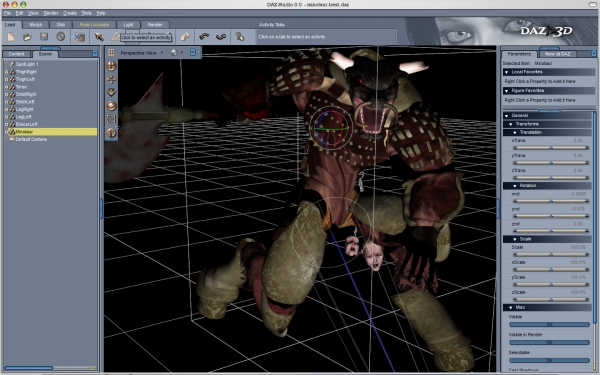Click the Minotaur figure icon in Scene list
600x375 pixels.
click(x=12, y=132)
